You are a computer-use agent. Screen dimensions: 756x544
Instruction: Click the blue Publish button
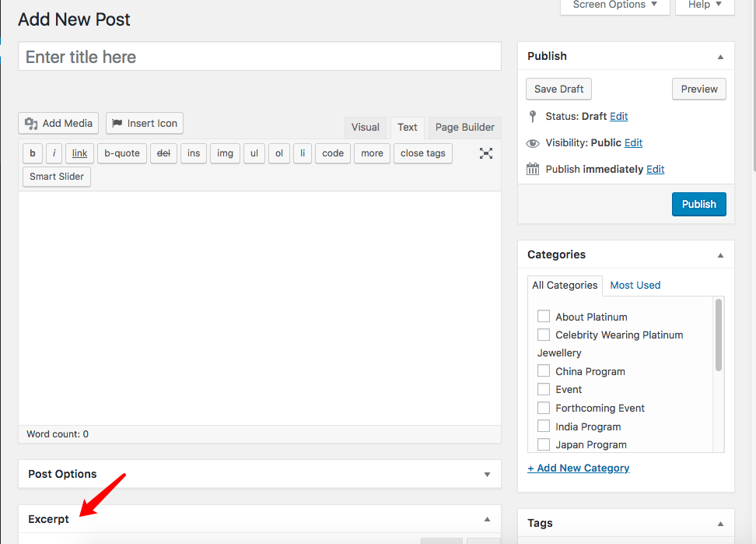coord(698,204)
